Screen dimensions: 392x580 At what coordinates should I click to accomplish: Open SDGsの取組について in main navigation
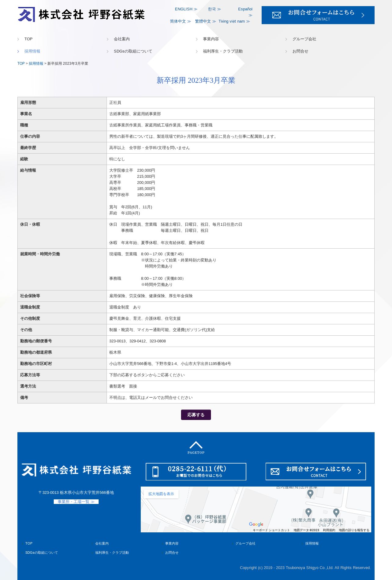(133, 51)
